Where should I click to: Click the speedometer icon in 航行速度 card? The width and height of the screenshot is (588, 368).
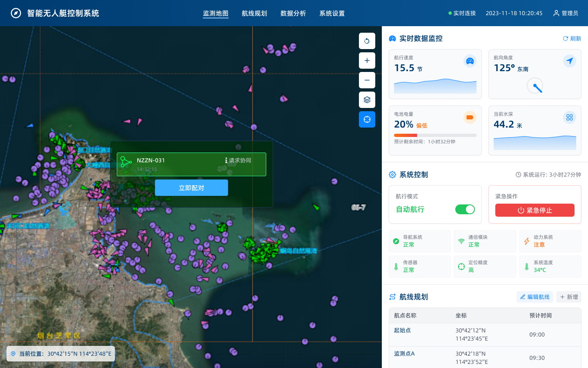pyautogui.click(x=470, y=61)
